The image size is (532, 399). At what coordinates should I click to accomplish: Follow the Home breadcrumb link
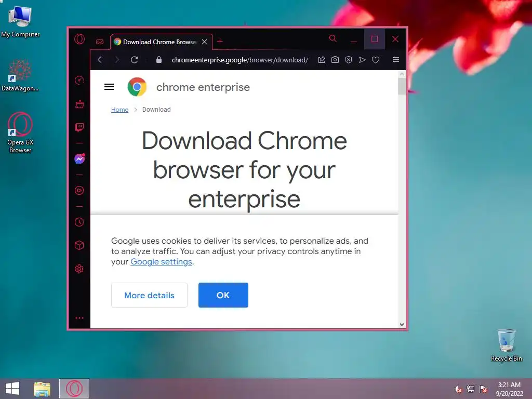point(120,110)
